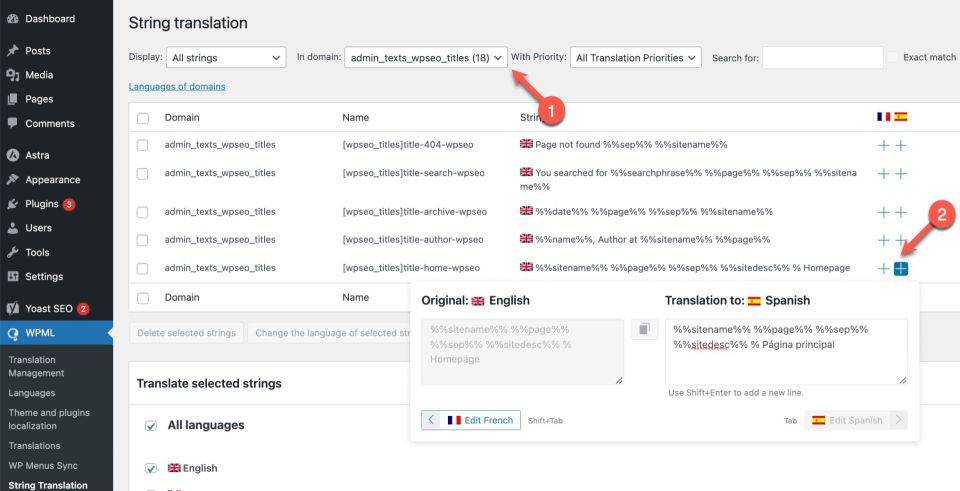Toggle the All languages checkbox
The image size is (960, 491).
(151, 425)
